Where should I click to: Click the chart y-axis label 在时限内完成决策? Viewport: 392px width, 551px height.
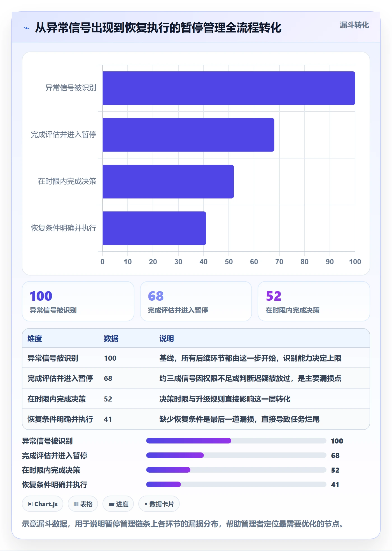pos(67,181)
